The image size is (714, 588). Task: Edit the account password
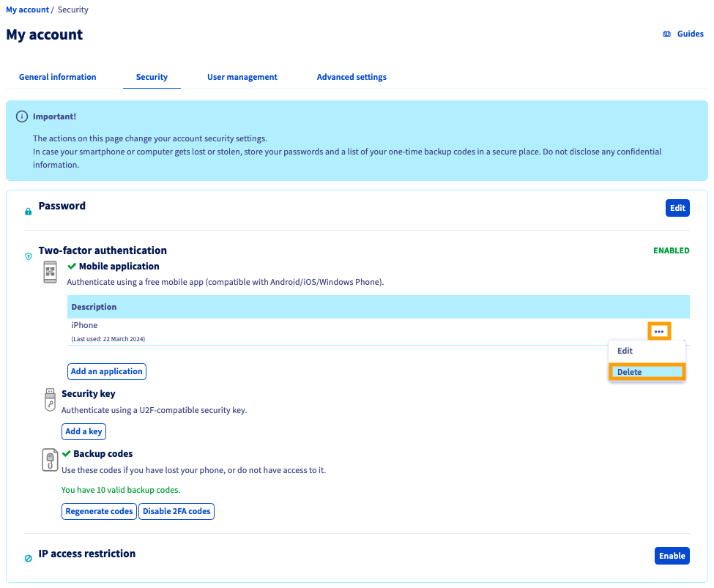677,207
